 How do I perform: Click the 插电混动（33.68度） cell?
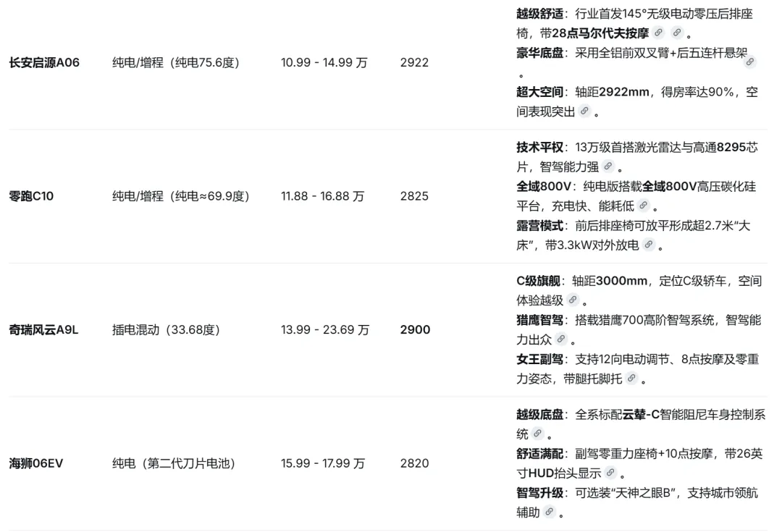(x=166, y=329)
